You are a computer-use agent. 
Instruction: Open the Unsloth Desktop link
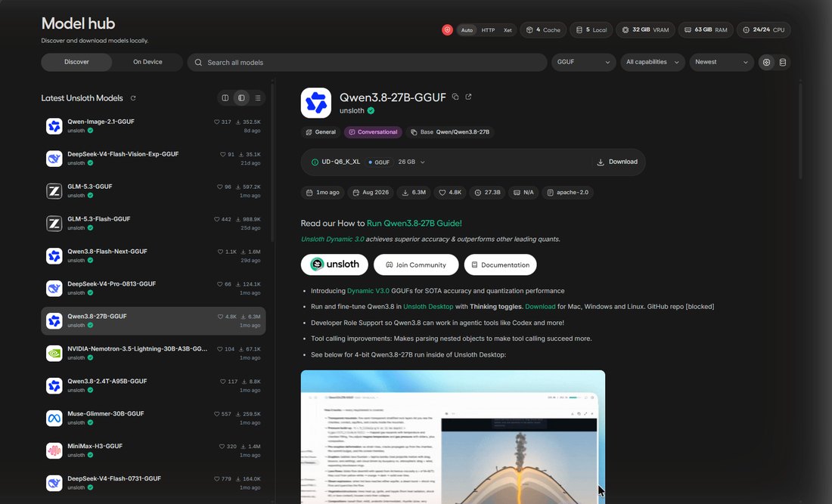pyautogui.click(x=428, y=307)
